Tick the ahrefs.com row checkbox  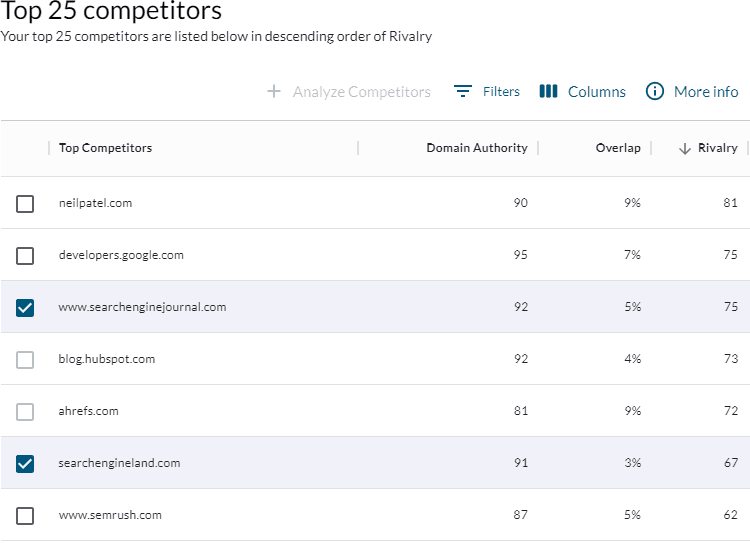(x=25, y=412)
